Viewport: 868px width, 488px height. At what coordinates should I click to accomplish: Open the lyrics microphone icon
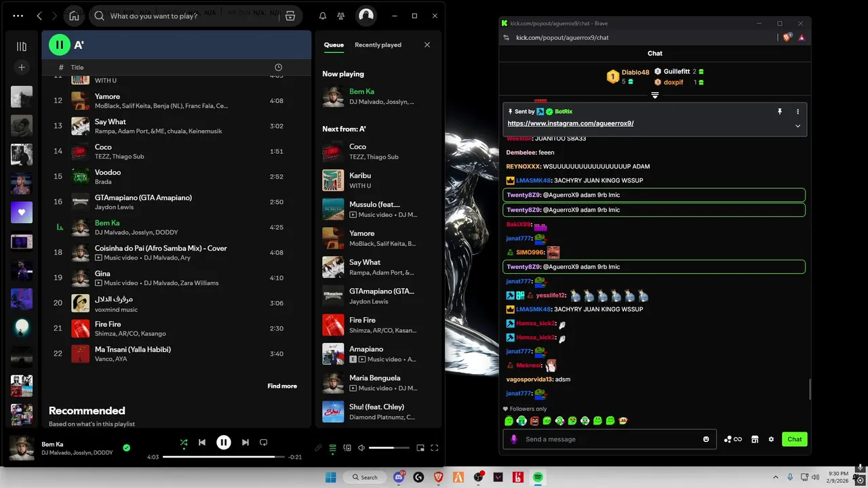point(318,447)
